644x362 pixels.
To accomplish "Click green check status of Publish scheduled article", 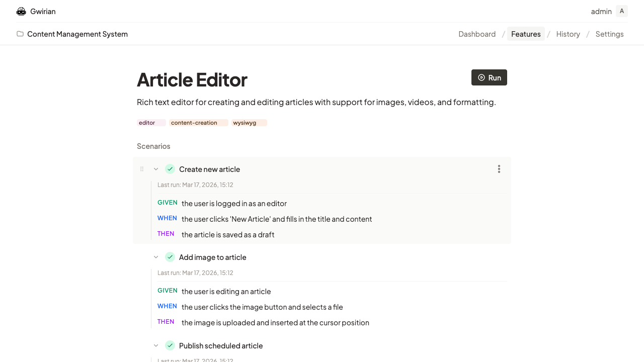I will pyautogui.click(x=170, y=345).
